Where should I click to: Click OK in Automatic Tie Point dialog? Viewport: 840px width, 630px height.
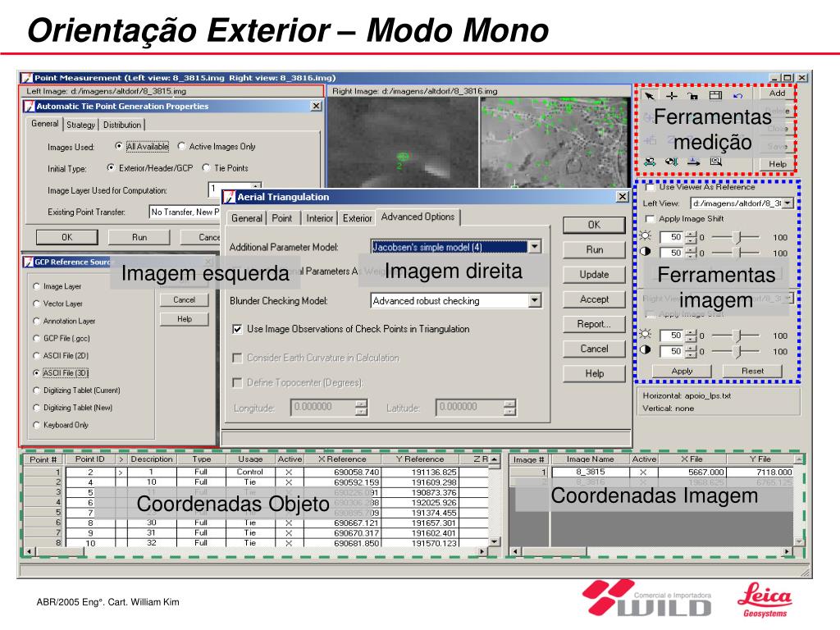[67, 237]
